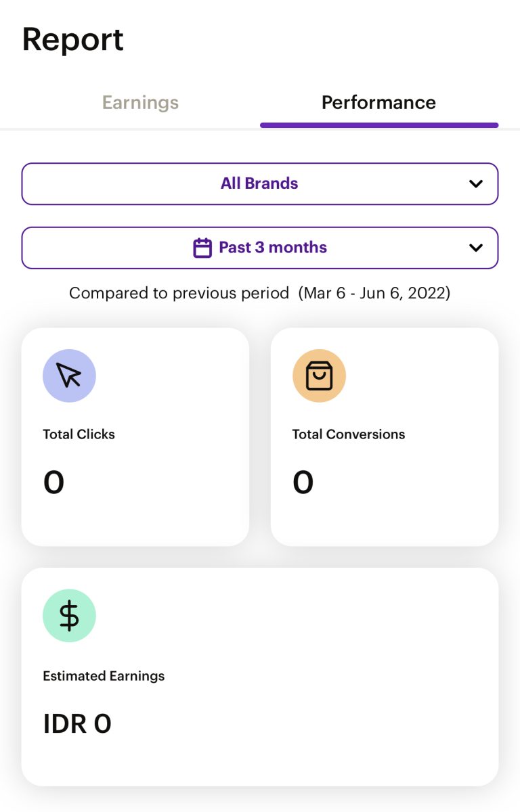Image resolution: width=520 pixels, height=812 pixels.
Task: Click the Estimated Earnings label
Action: (104, 676)
